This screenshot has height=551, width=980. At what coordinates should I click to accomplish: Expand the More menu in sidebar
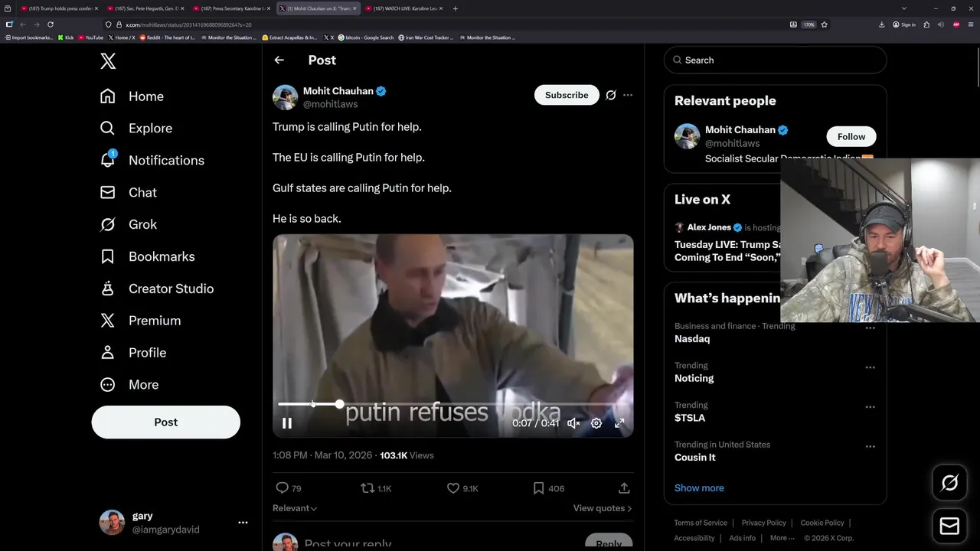(x=129, y=385)
